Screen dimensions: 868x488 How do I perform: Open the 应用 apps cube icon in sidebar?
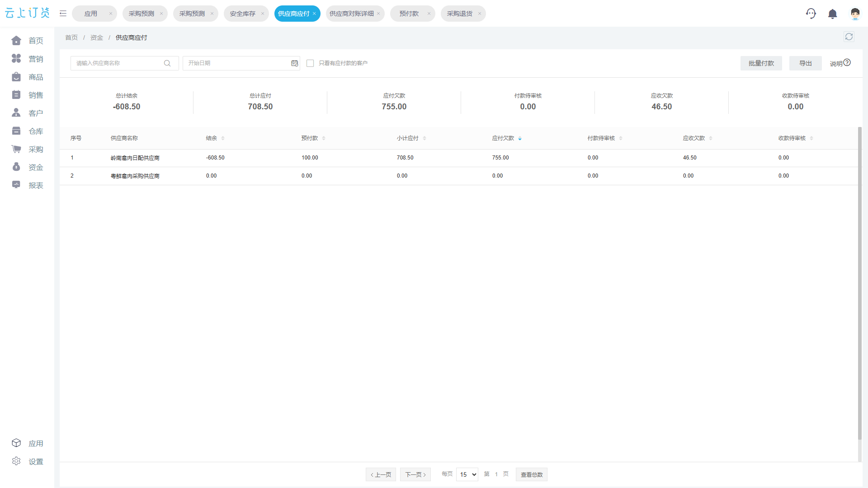[x=16, y=443]
